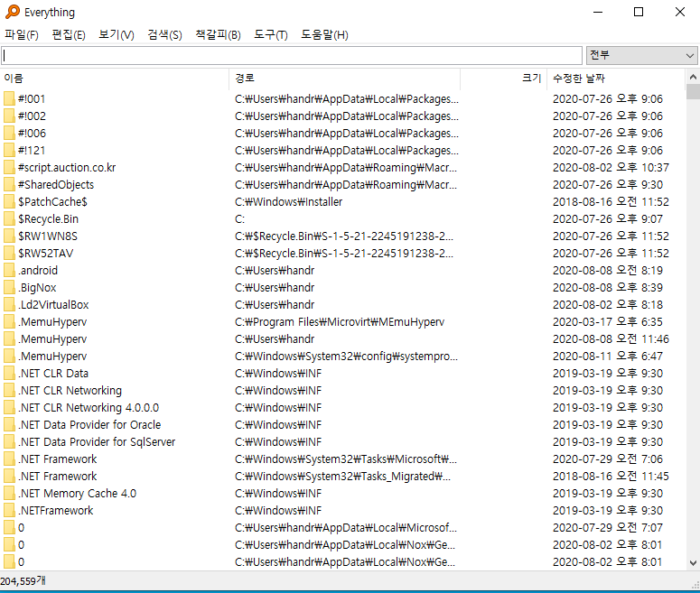Click folder icon of $PatchCache$

tap(9, 201)
